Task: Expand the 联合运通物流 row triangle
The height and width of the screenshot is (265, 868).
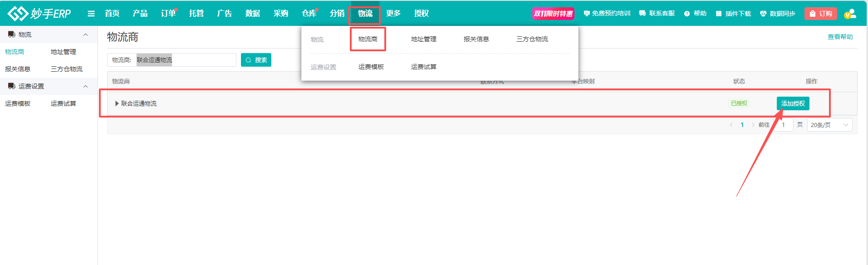Action: click(117, 103)
